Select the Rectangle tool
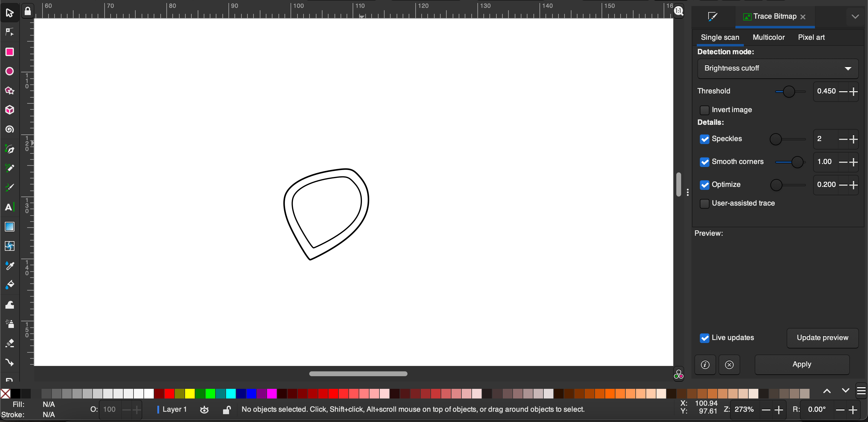 pyautogui.click(x=9, y=52)
